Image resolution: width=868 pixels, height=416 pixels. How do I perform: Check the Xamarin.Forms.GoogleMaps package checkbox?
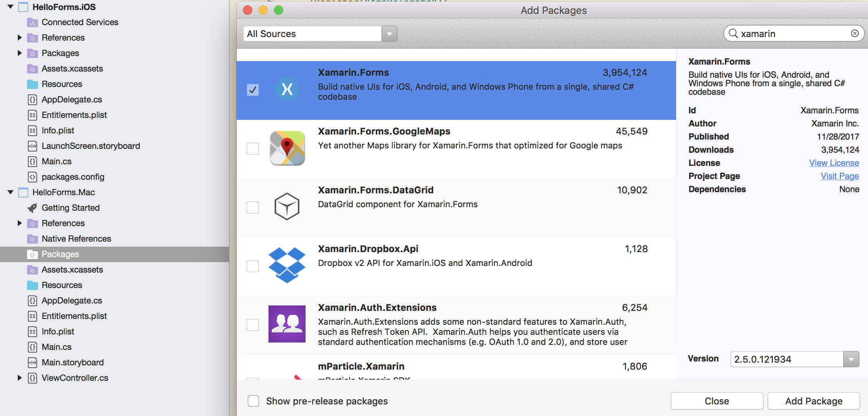253,148
